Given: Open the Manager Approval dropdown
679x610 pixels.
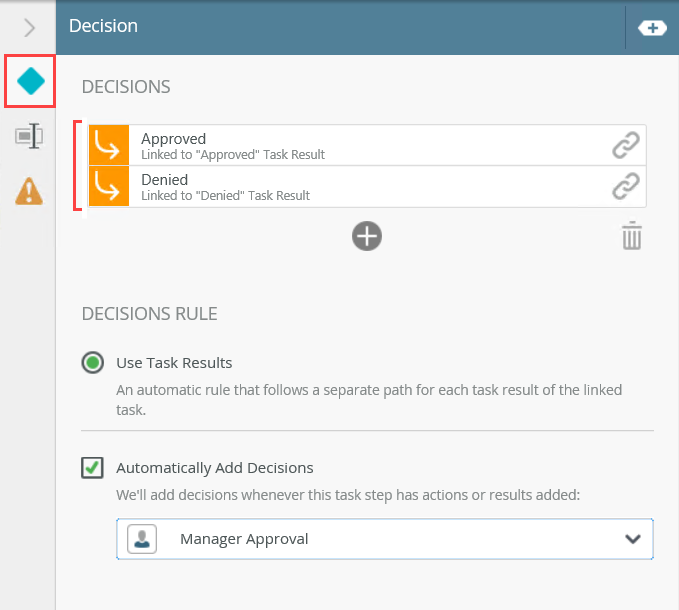Looking at the screenshot, I should tap(385, 539).
